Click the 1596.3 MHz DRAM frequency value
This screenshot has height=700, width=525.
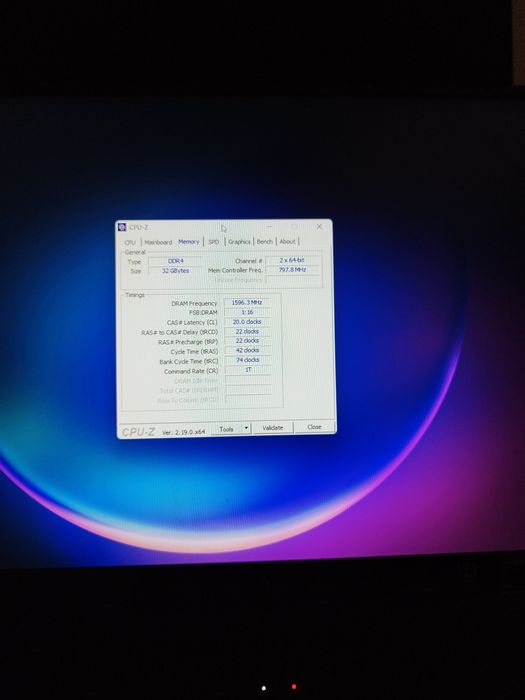[247, 303]
